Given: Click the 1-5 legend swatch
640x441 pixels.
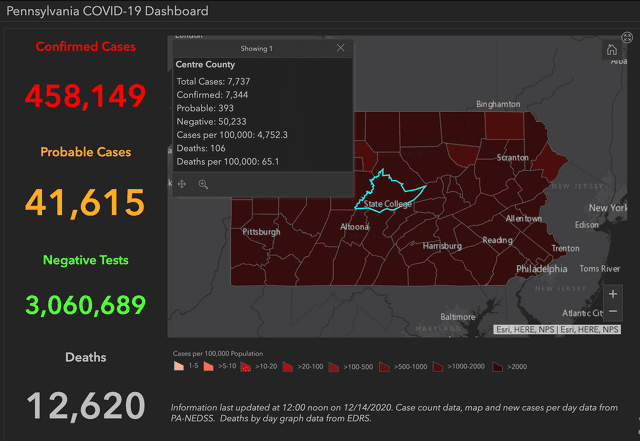Looking at the screenshot, I should (179, 366).
